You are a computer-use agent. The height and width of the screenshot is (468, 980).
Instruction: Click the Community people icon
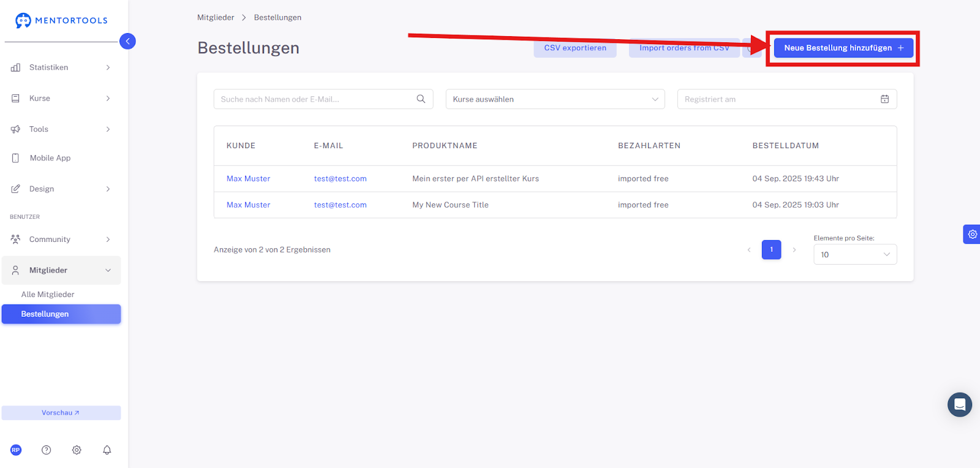15,239
